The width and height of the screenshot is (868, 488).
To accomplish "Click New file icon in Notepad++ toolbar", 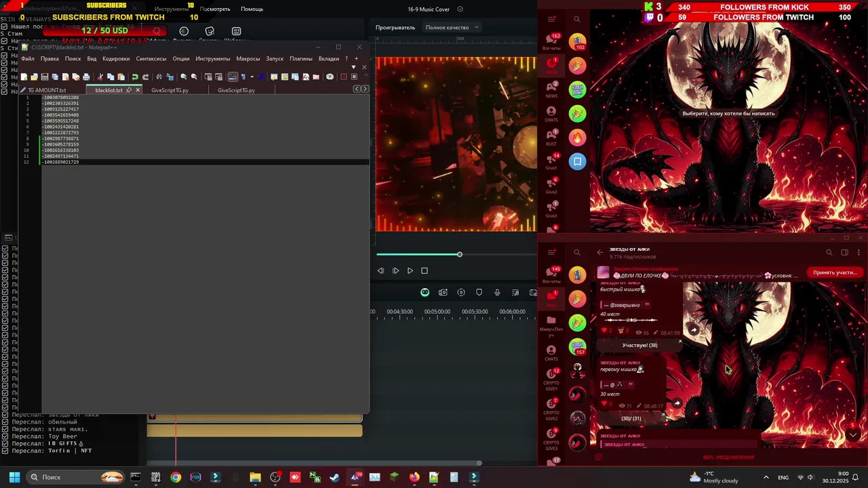I will [x=24, y=77].
